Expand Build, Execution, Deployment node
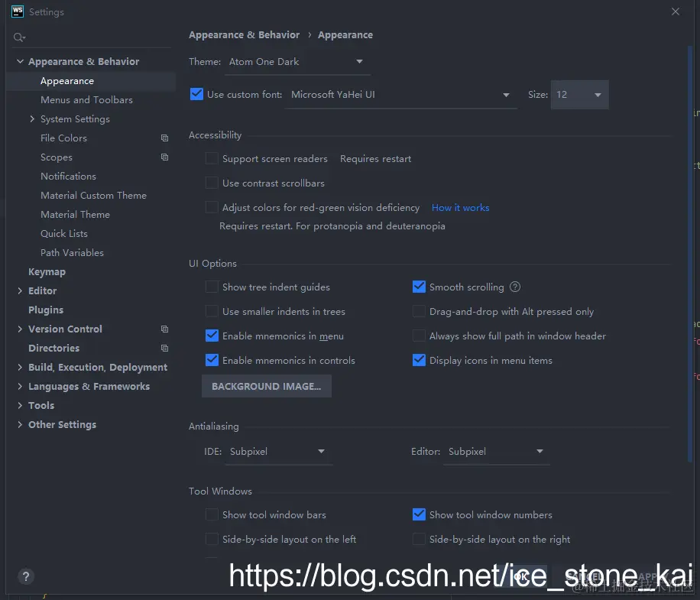 click(20, 368)
